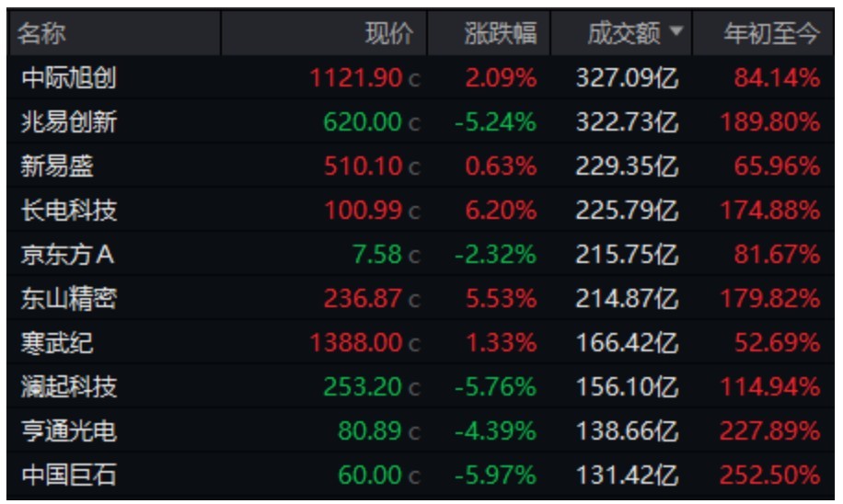Select stock 兆易创新

pos(69,122)
